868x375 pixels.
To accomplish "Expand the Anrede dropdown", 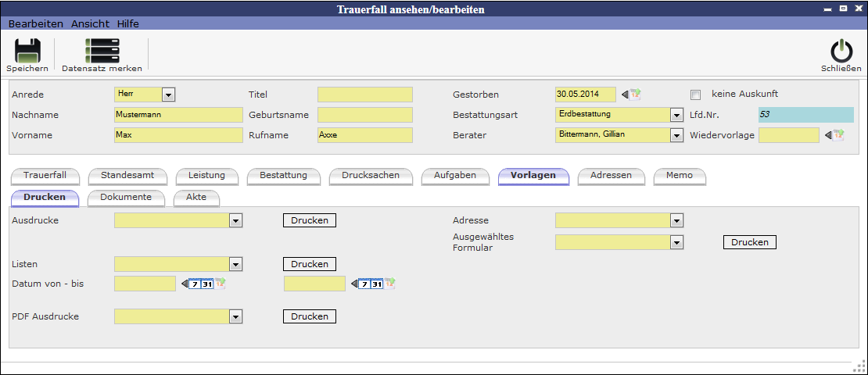I will (x=167, y=95).
